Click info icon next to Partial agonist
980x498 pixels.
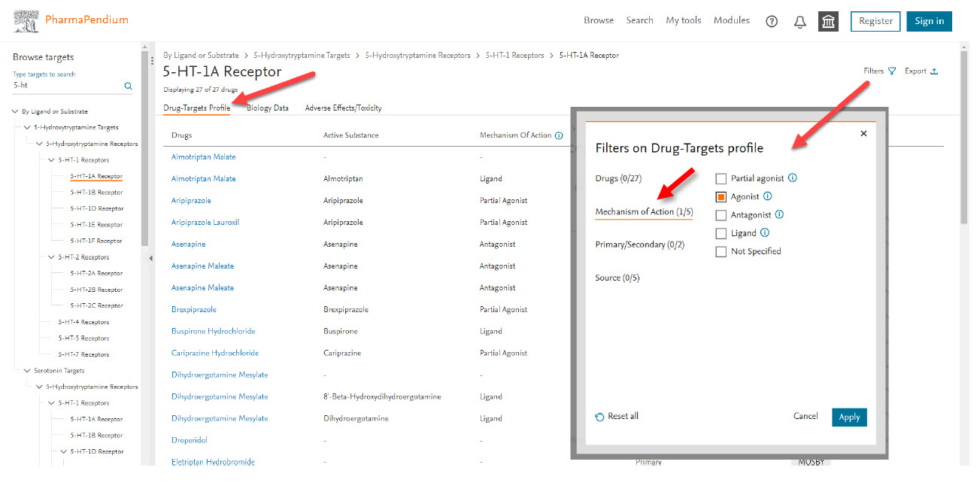(792, 178)
